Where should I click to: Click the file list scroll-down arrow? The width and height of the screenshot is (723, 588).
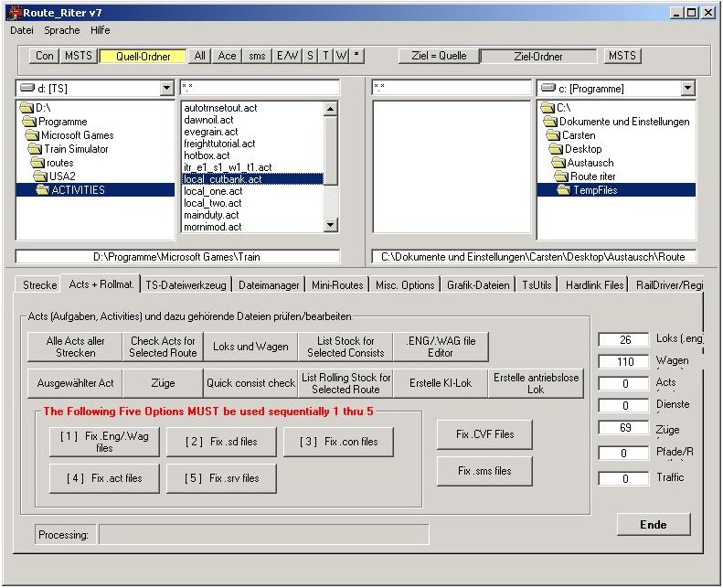[x=330, y=225]
